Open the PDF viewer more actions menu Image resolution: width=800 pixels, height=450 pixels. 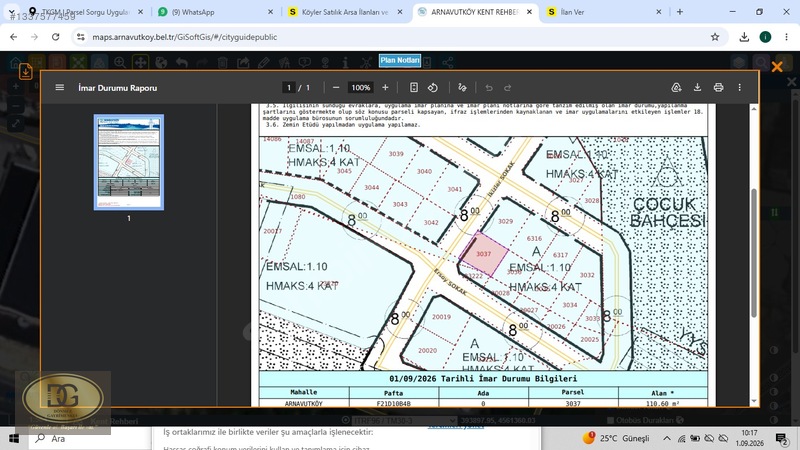(739, 88)
